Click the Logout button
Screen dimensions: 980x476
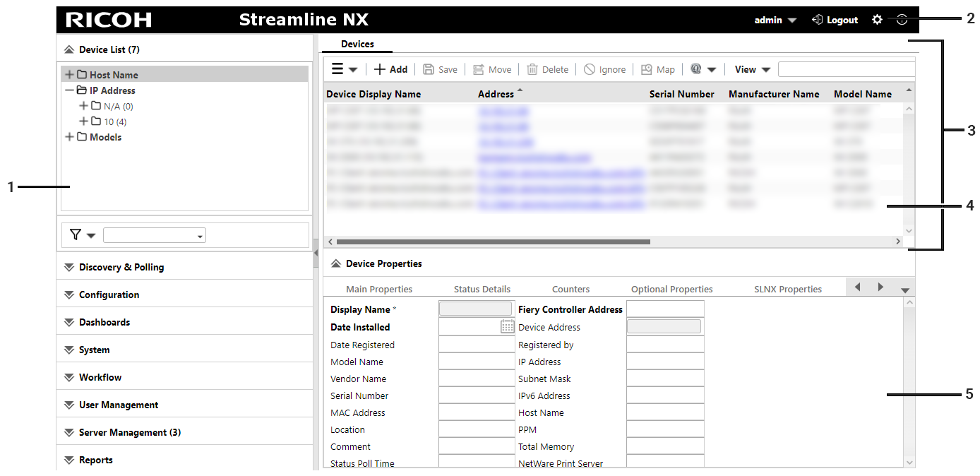click(835, 20)
